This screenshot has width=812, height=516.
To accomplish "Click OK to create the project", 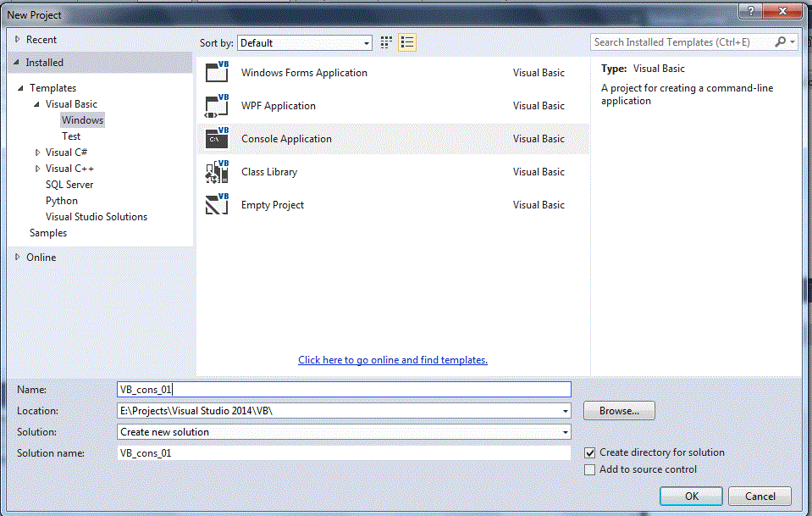I will click(x=691, y=496).
